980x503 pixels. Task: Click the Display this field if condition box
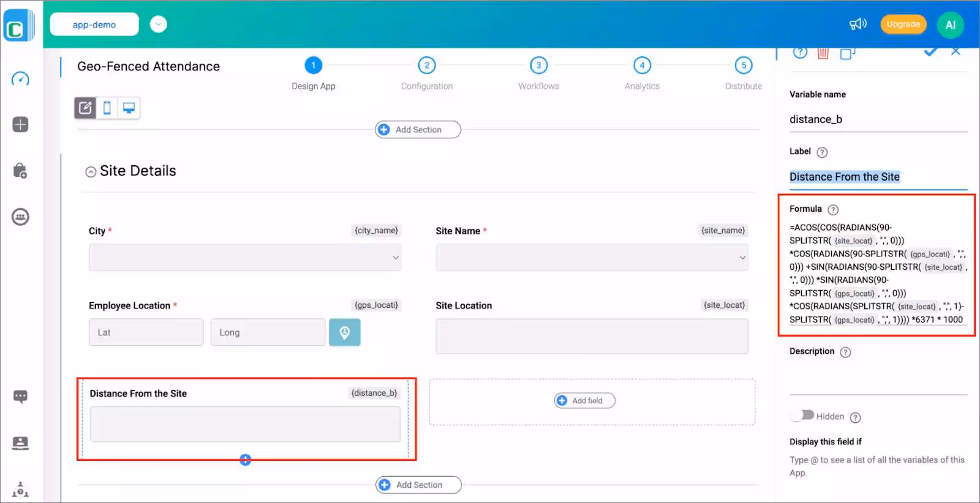(x=878, y=466)
